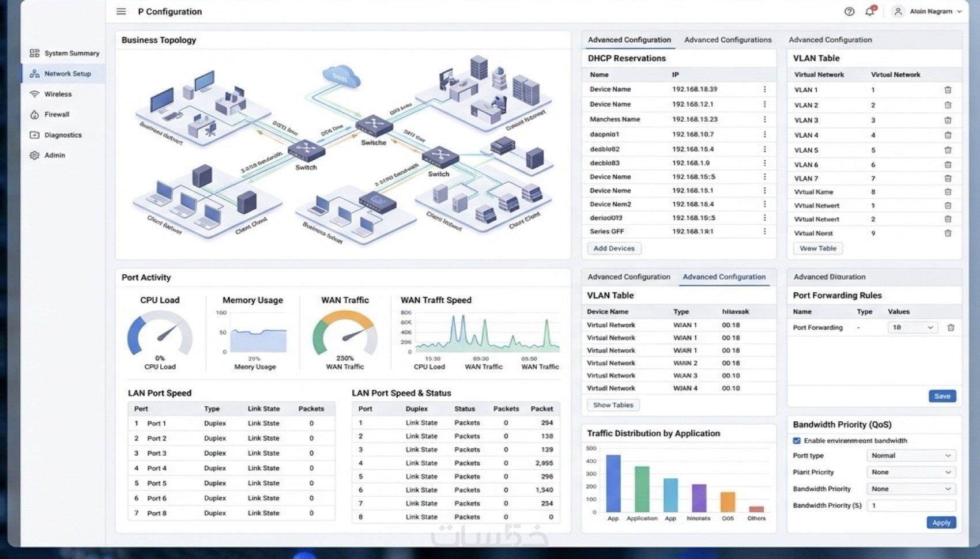Delete VLAN 3 with its trash icon
Viewport: 980px width, 559px height.
tap(948, 120)
